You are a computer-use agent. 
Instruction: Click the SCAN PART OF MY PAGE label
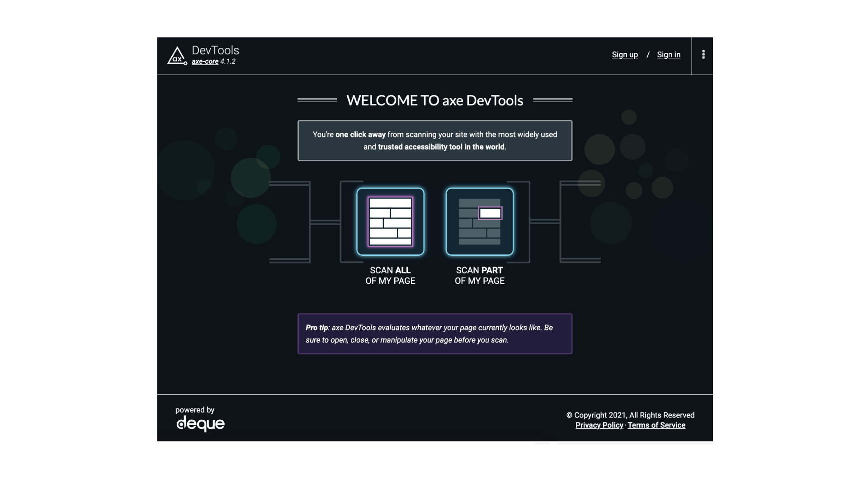click(480, 276)
